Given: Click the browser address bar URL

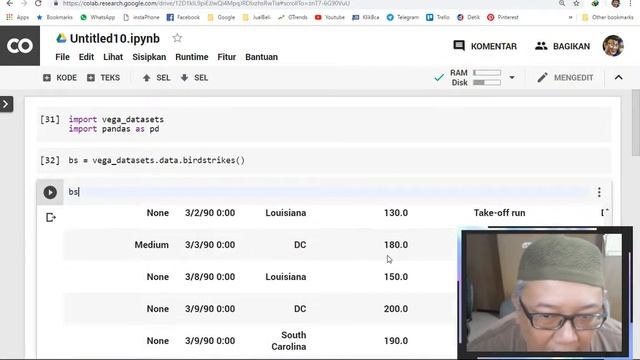Looking at the screenshot, I should 206,3.
